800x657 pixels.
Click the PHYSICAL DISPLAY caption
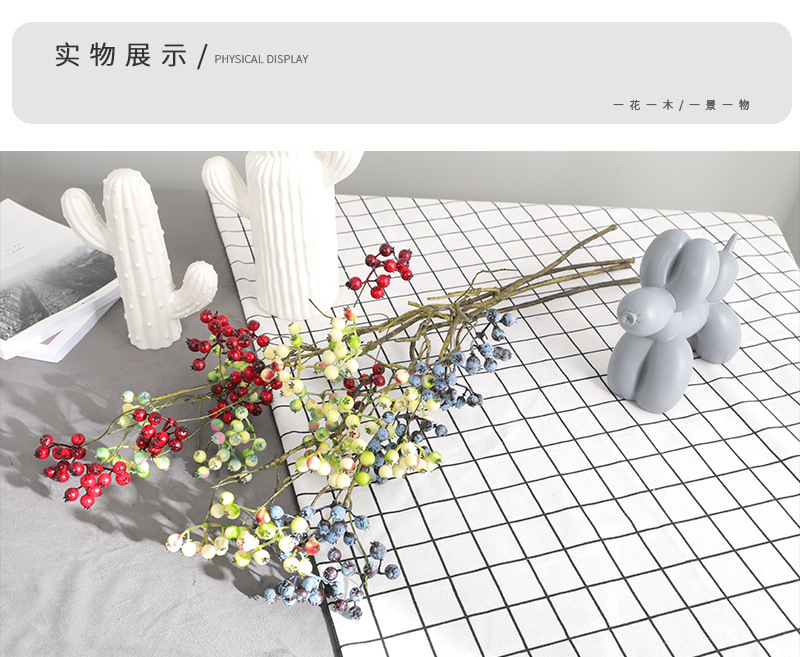261,59
